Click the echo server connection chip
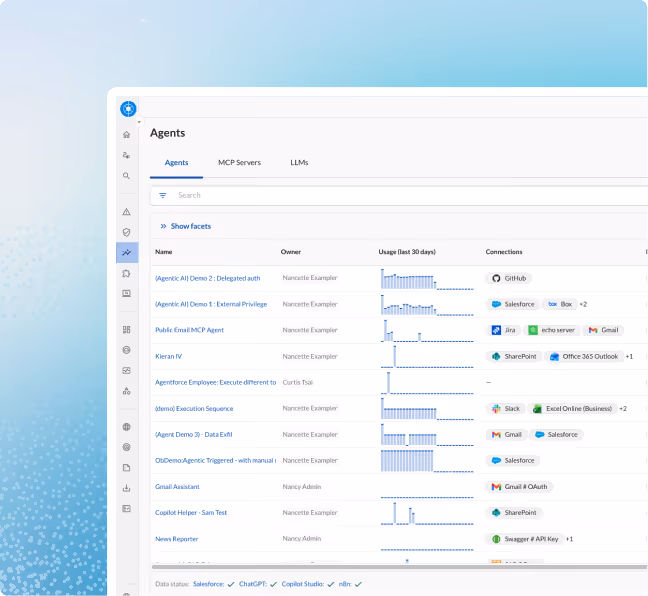This screenshot has height=596, width=648. (552, 330)
